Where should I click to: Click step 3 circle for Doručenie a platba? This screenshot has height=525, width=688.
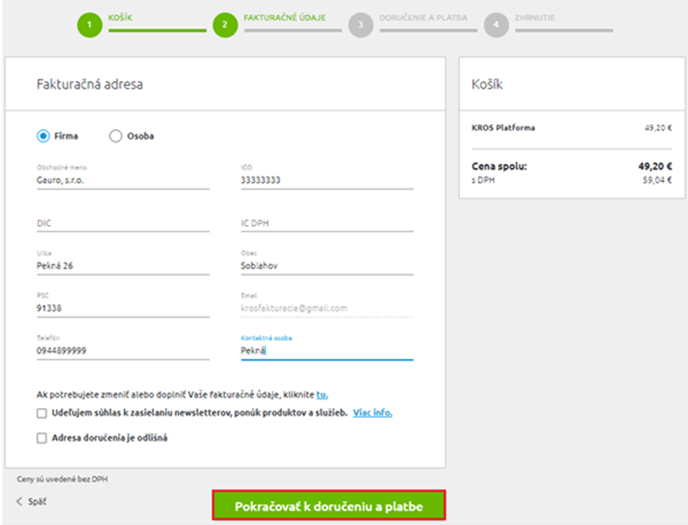pos(361,25)
